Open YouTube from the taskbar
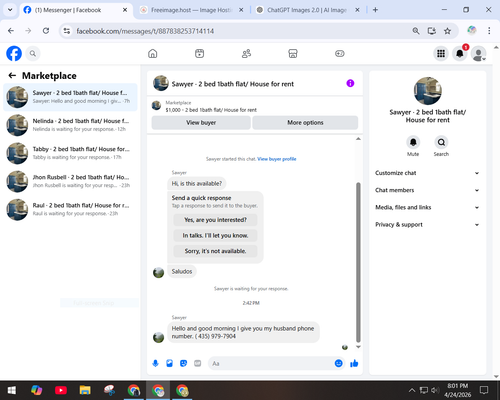Viewport: 500px width, 400px height. 61,390
